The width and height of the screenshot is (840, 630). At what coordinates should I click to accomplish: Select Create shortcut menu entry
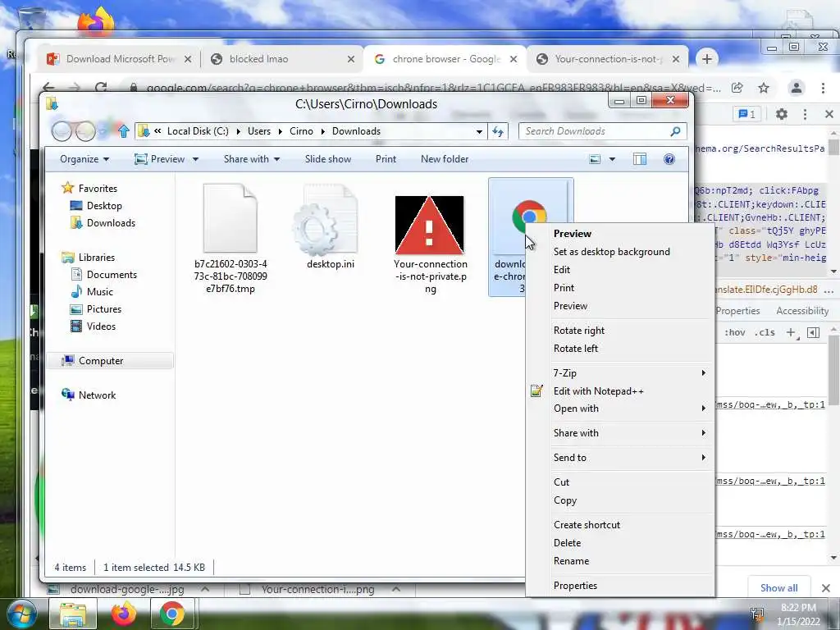[587, 525]
